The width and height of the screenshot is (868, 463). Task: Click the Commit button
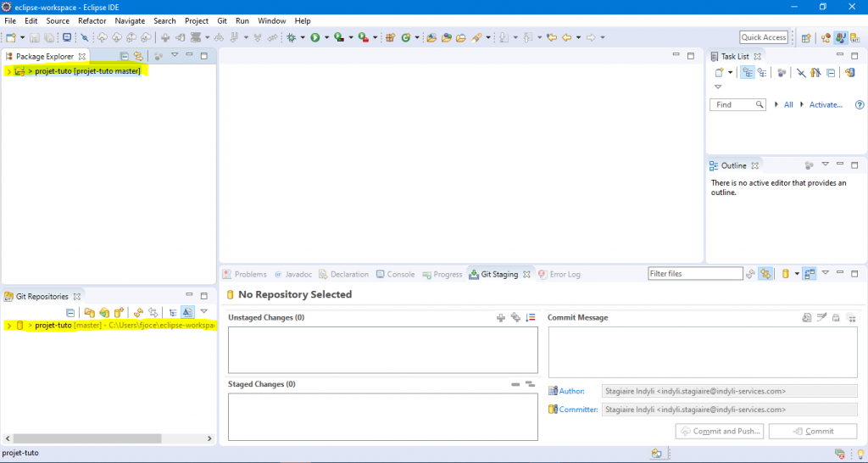click(813, 431)
